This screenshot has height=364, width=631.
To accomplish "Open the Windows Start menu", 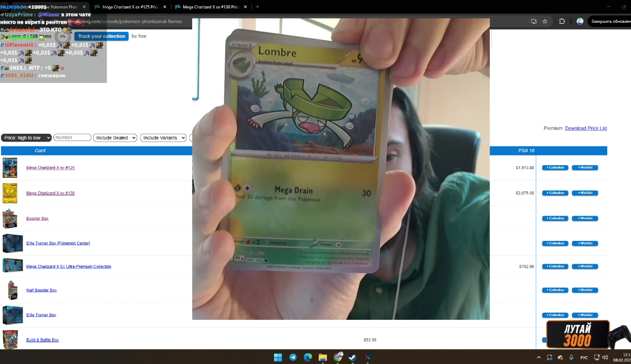I will pos(278,357).
